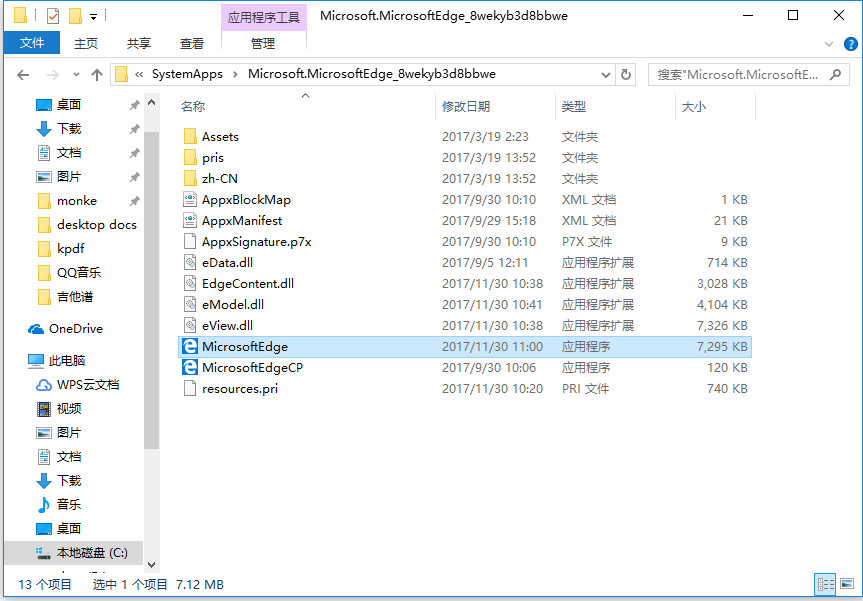
Task: Open the 管理 ribbon tab
Action: pyautogui.click(x=263, y=43)
